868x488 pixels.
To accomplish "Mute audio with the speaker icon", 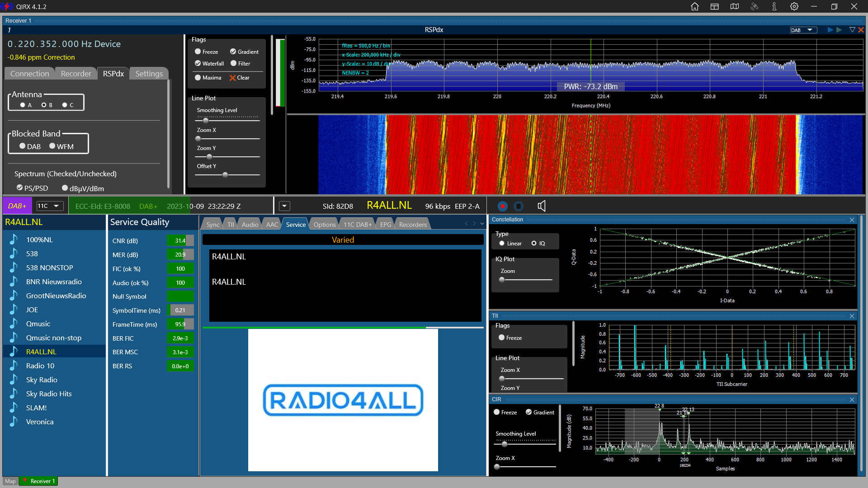I will coord(542,206).
